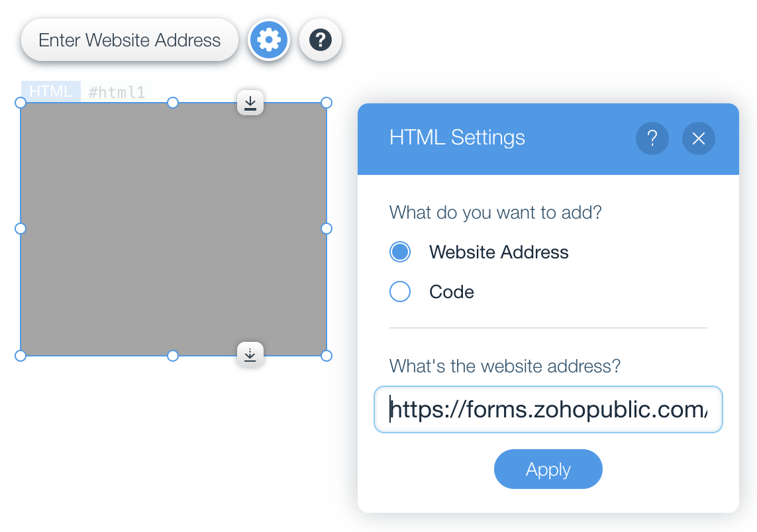Viewport: 757px width, 532px height.
Task: Click the download-arrow icon on the element's bottom edge
Action: (250, 354)
